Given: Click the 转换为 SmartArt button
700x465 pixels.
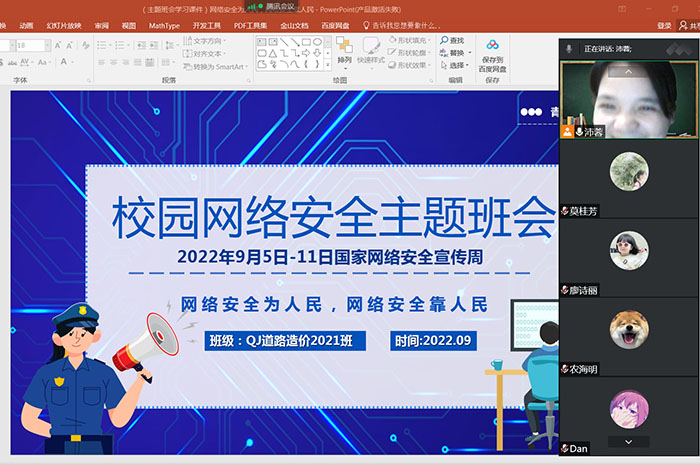Looking at the screenshot, I should tap(213, 66).
